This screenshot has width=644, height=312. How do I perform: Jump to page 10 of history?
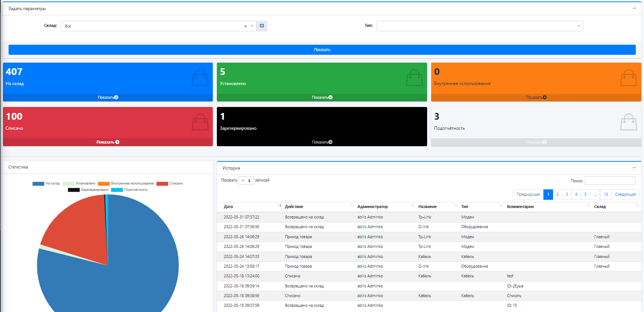(606, 195)
